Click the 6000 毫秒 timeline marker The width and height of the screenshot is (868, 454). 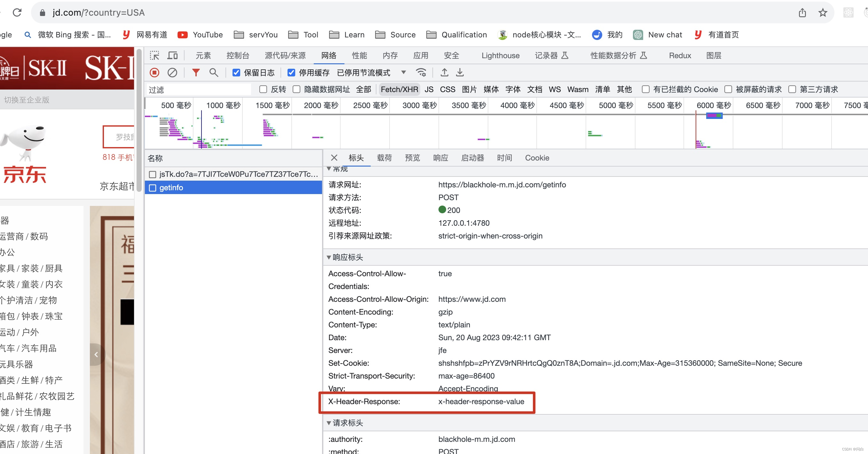pos(714,105)
